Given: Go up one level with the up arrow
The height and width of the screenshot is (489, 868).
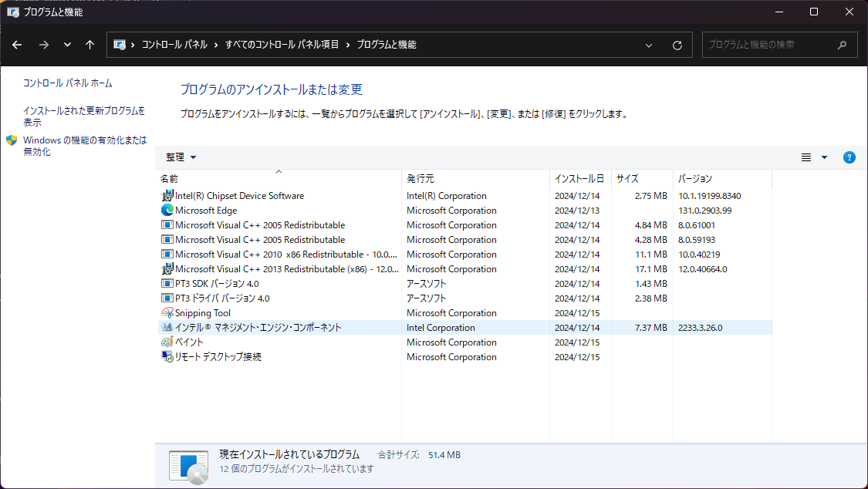Looking at the screenshot, I should [x=90, y=45].
